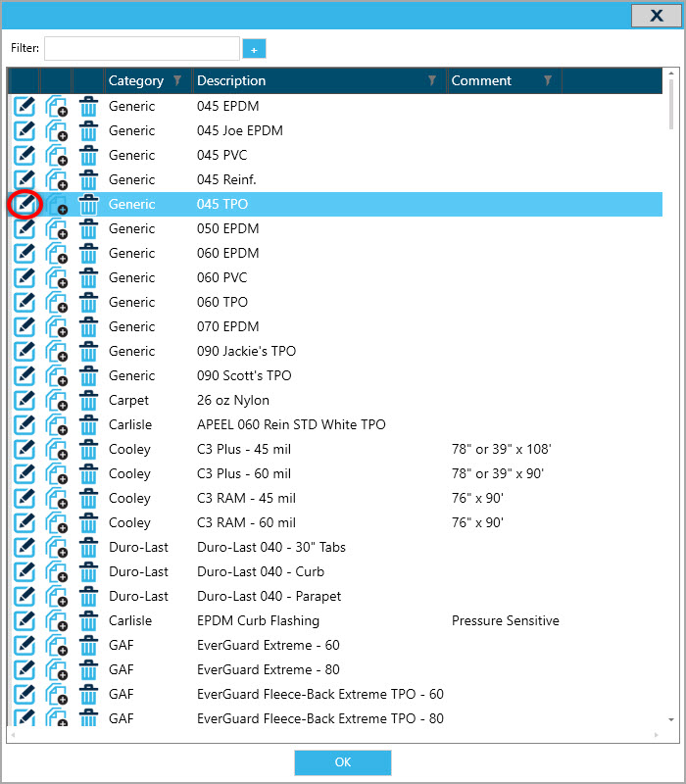Edit the 045 EPDM row
The width and height of the screenshot is (686, 784).
tap(24, 106)
